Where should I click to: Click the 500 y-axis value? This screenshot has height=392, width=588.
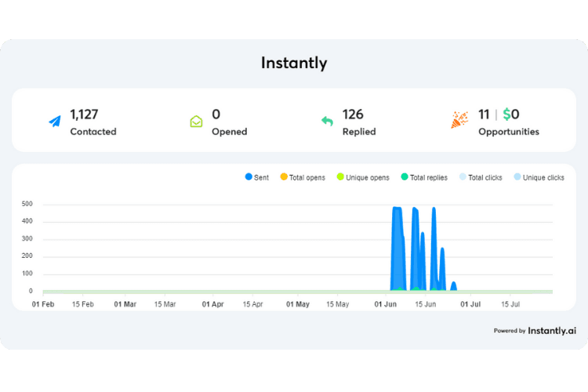point(27,204)
